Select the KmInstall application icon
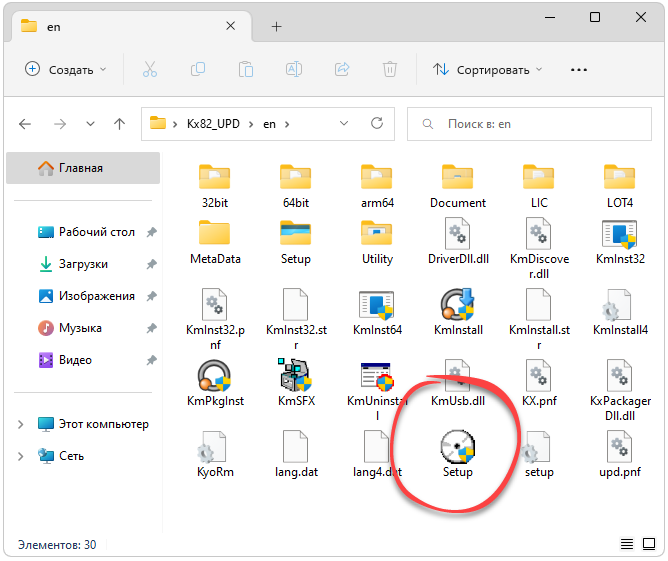Viewport: 668px width, 561px height. (458, 305)
